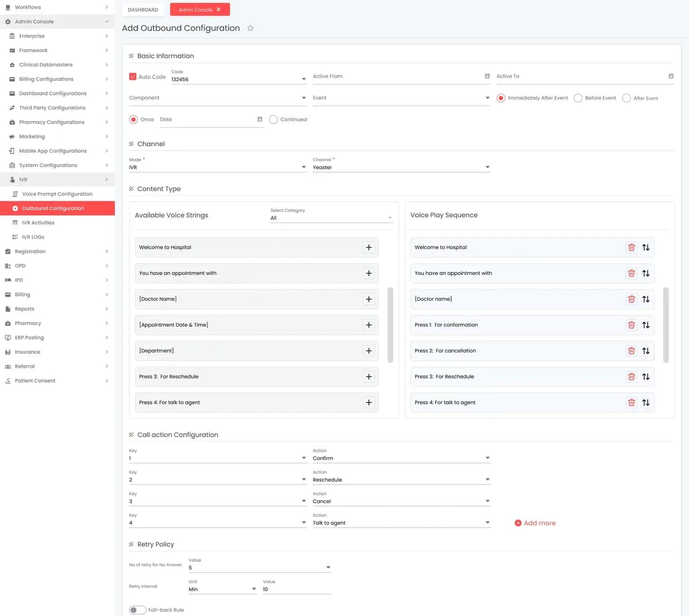This screenshot has height=616, width=689.
Task: Open Select Category dropdown for voice strings
Action: pyautogui.click(x=332, y=215)
